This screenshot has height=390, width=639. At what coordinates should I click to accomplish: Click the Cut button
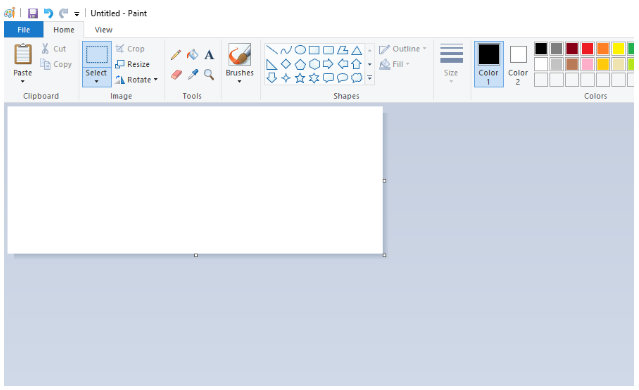pos(54,49)
